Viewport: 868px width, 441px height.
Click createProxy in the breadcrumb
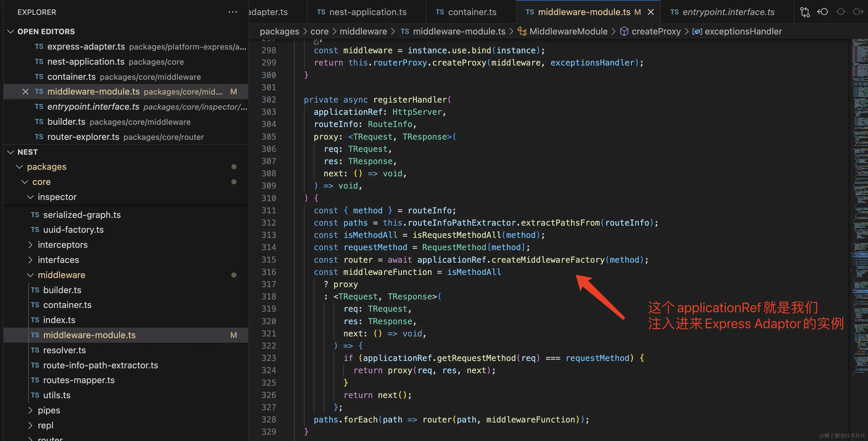[656, 31]
